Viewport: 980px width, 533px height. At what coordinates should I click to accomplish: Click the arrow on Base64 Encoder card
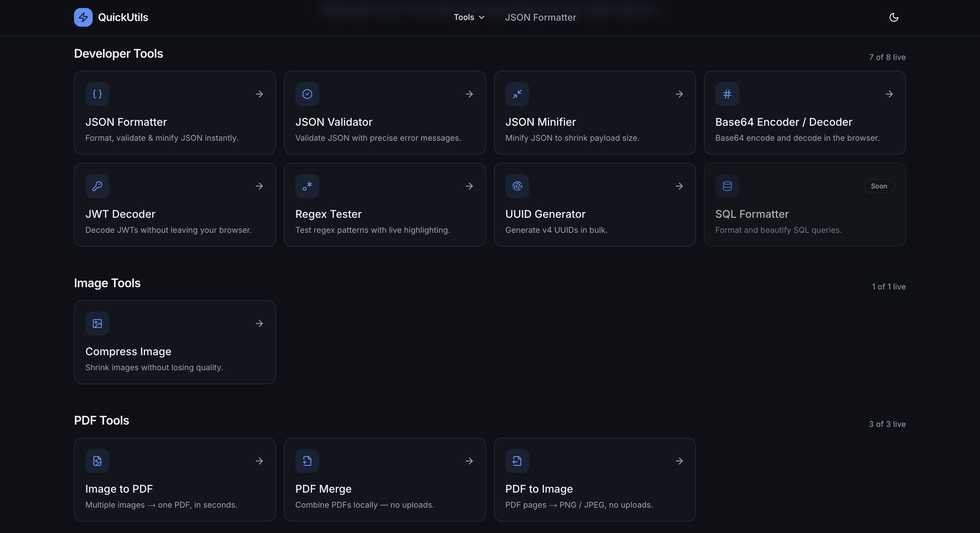[x=889, y=94]
